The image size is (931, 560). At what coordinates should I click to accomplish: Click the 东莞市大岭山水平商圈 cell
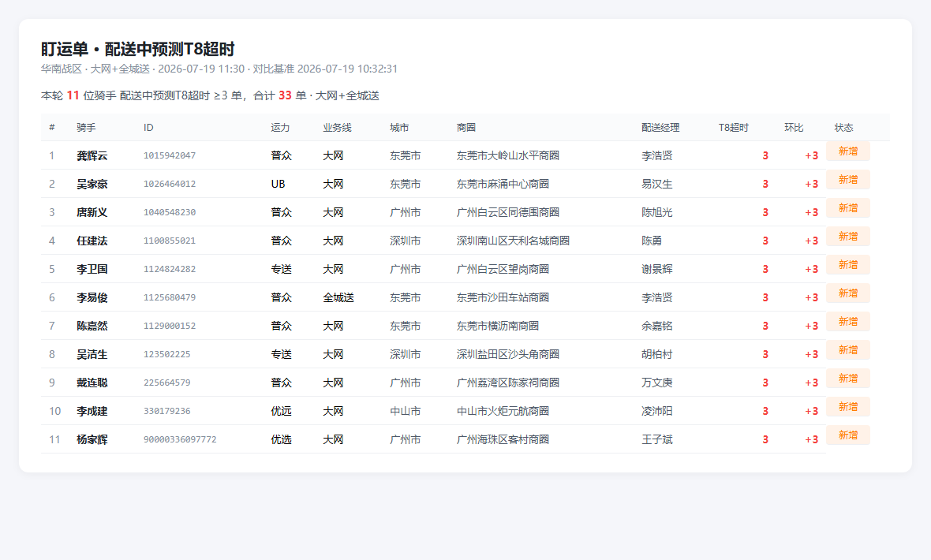pos(507,155)
